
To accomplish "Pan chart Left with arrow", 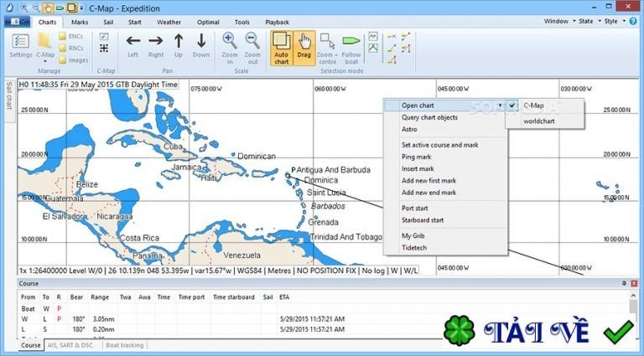I will pos(132,40).
